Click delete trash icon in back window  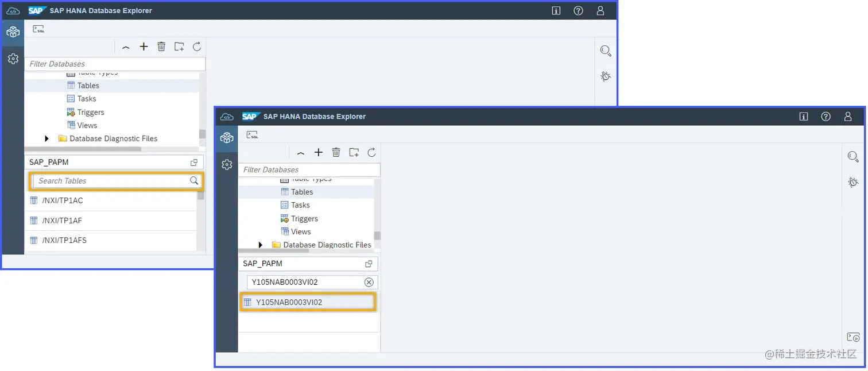(x=161, y=47)
